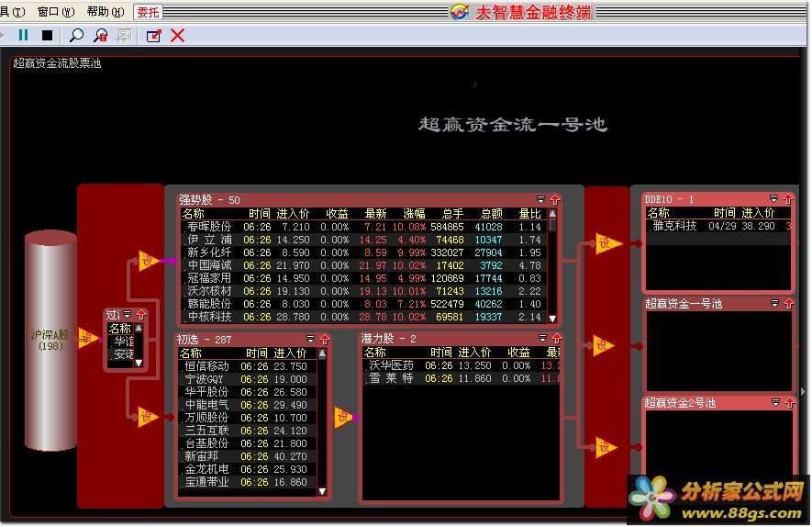The image size is (812, 527).
Task: Select the 春晖股份 row in 强势股
Action: pyautogui.click(x=363, y=227)
